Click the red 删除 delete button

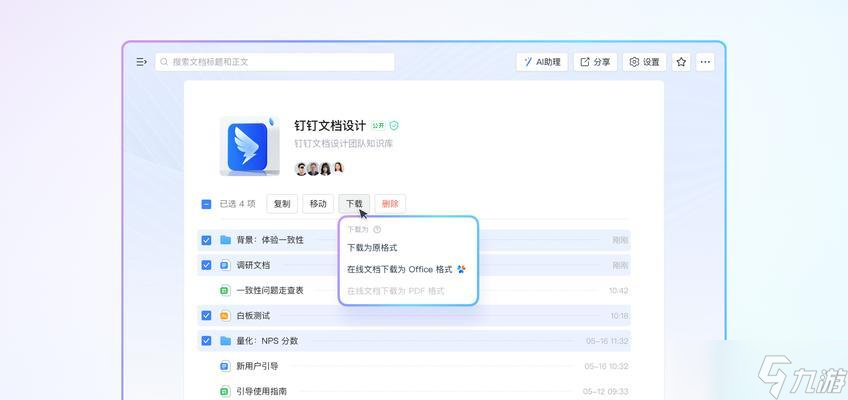[x=390, y=204]
